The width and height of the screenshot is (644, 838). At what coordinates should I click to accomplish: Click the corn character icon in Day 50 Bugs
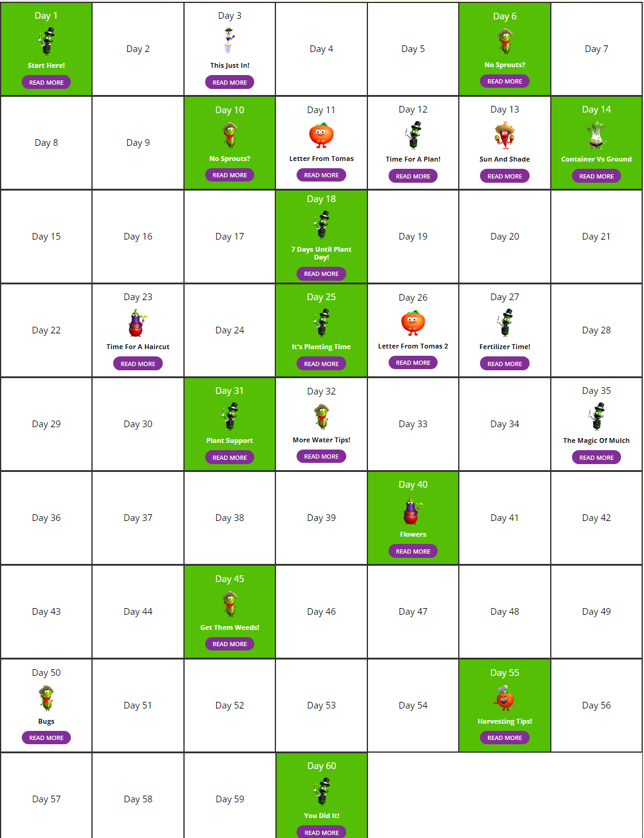click(x=46, y=698)
